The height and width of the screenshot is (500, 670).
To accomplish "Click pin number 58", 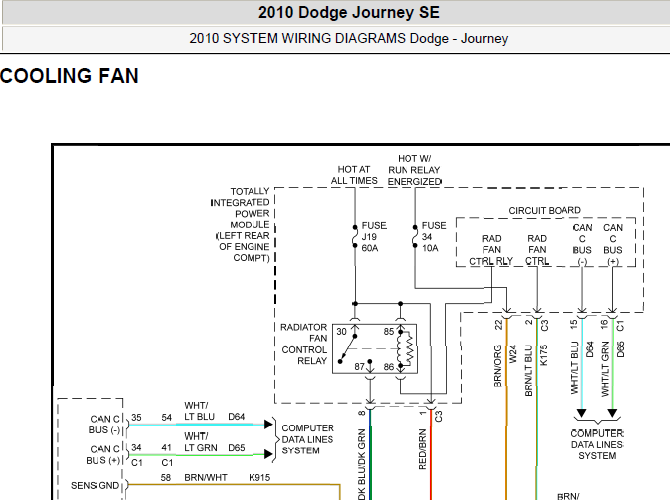I will pos(166,477).
